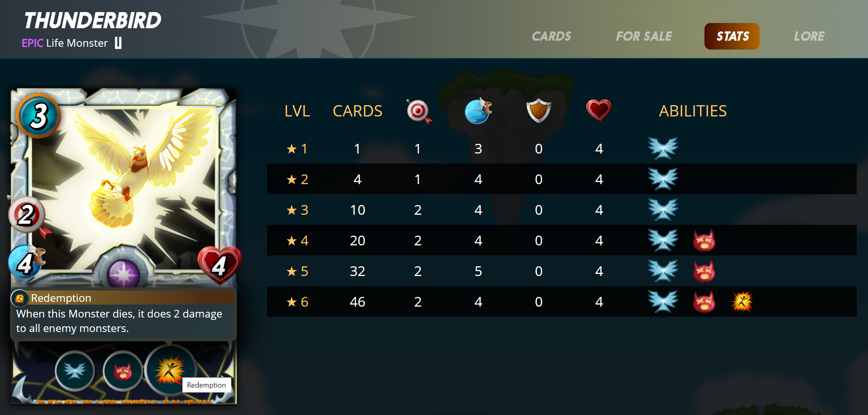Select the Redemption ability icon on the card
This screenshot has height=415, width=868.
click(171, 370)
